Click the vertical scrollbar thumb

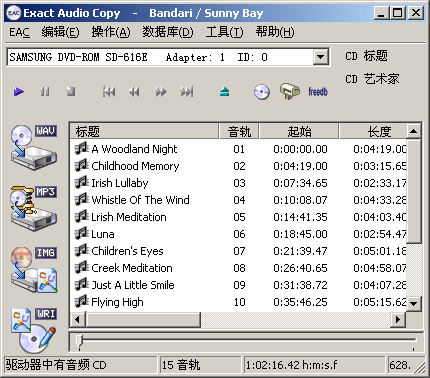(414, 191)
